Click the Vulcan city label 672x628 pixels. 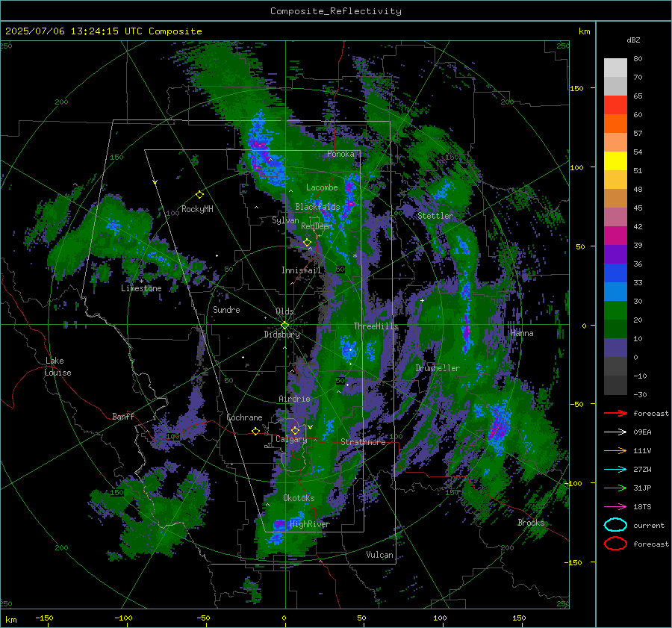tap(379, 555)
